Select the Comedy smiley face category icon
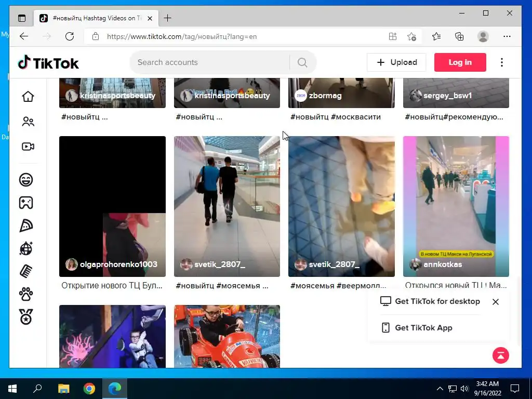Viewport: 532px width, 399px height. (26, 179)
